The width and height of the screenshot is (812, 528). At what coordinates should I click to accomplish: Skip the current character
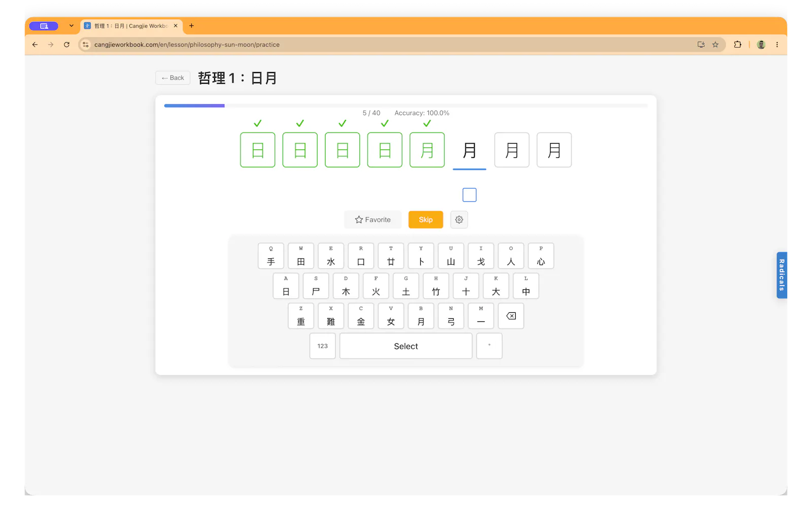426,220
